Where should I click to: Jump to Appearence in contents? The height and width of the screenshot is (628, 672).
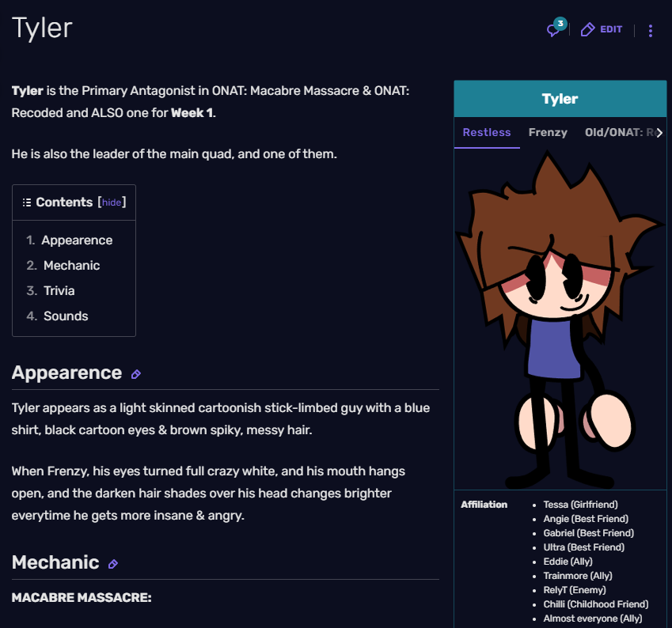(x=77, y=240)
